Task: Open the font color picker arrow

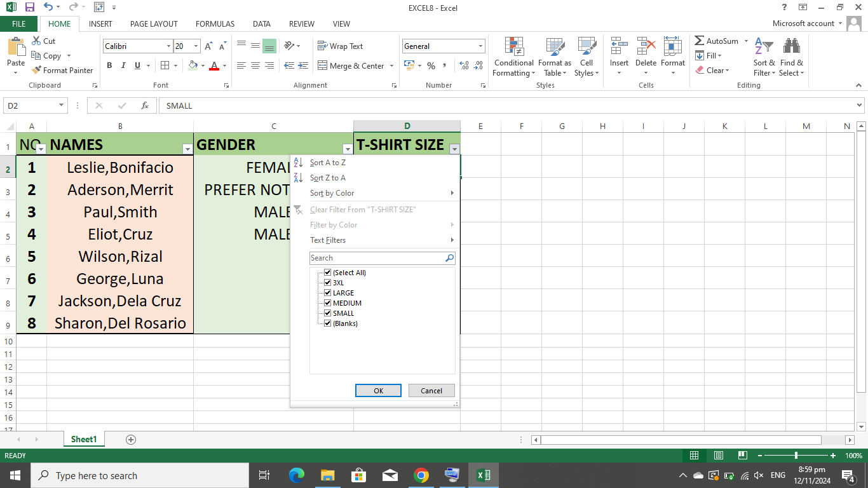Action: [x=226, y=66]
